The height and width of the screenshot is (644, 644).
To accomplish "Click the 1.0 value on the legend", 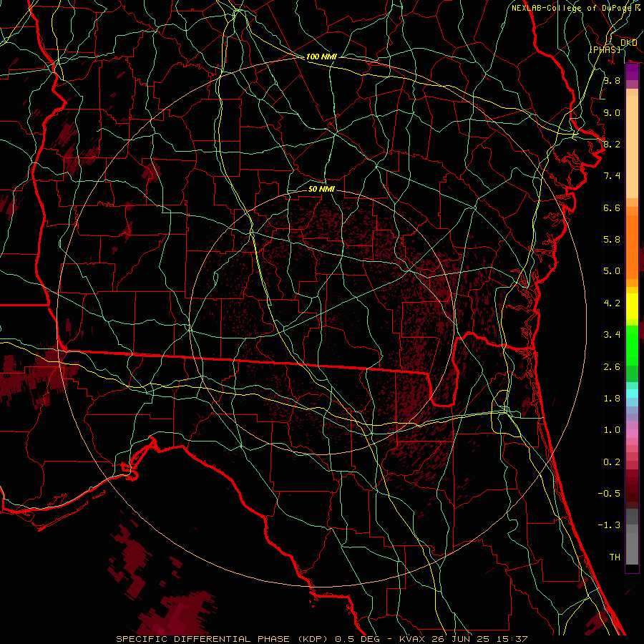I will click(x=612, y=430).
